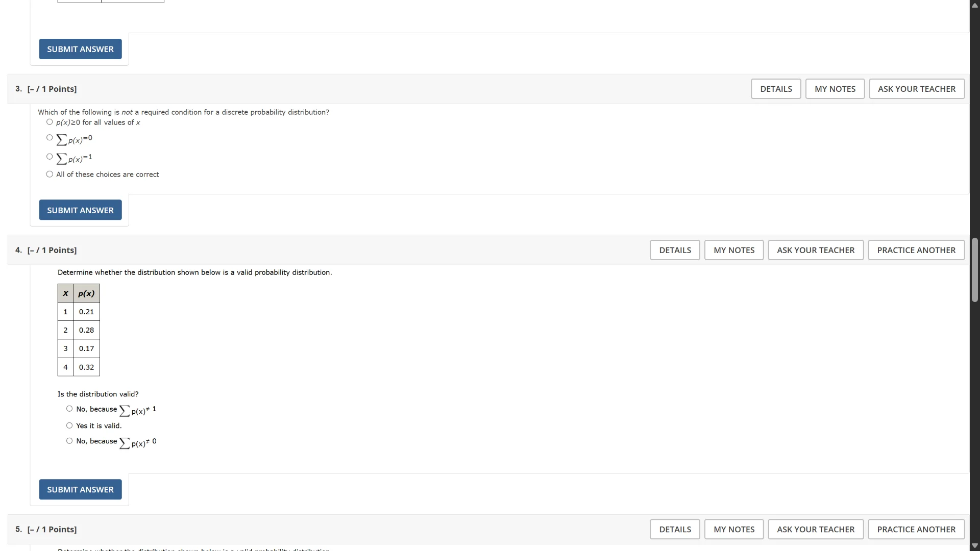Submit answer for question 3

pos(80,210)
